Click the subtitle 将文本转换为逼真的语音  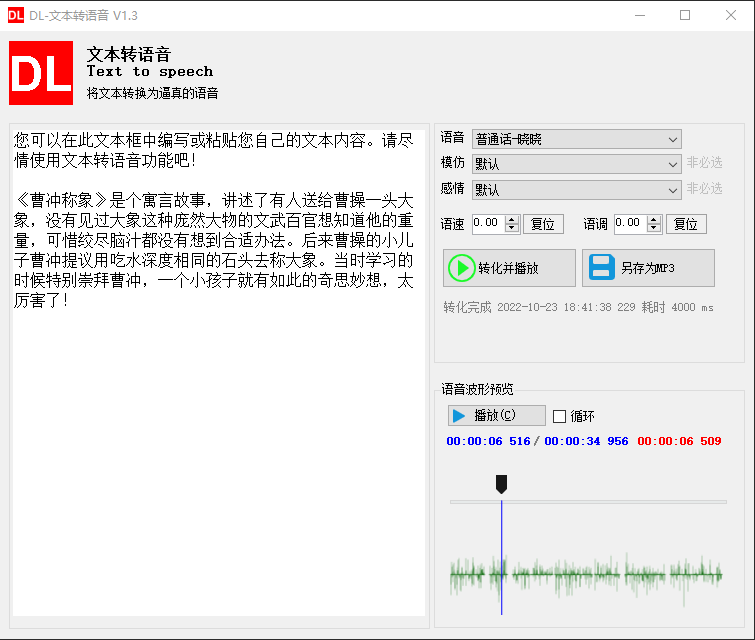click(x=153, y=93)
